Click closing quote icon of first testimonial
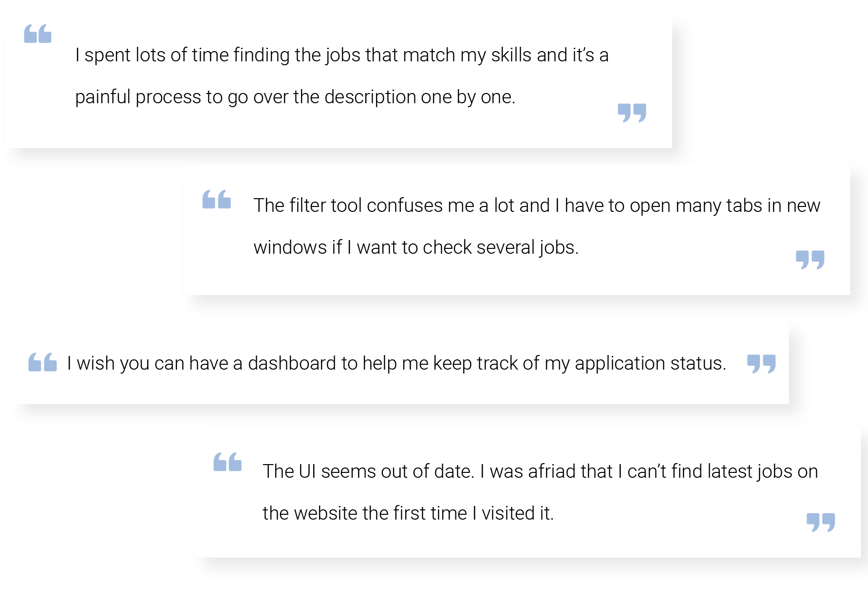The image size is (868, 599). 632,113
